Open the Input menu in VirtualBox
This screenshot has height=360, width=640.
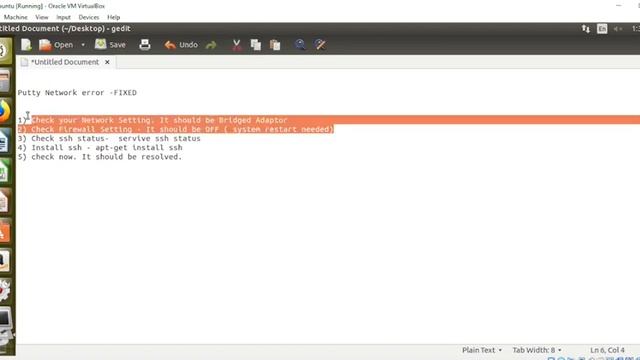63,17
